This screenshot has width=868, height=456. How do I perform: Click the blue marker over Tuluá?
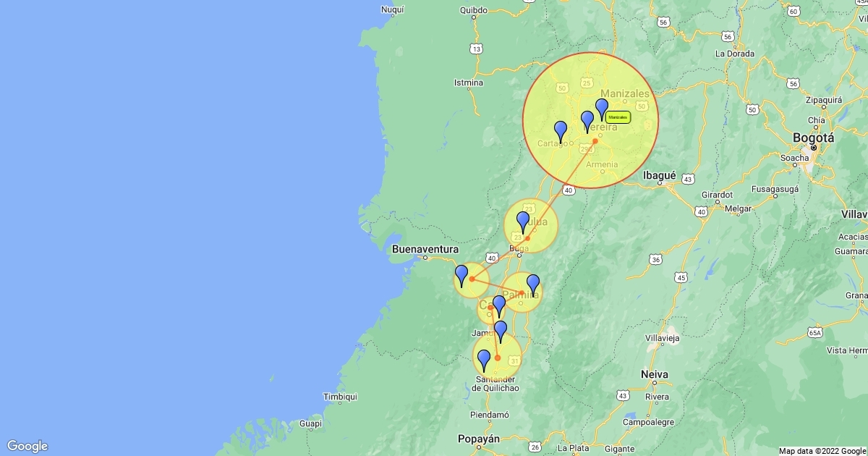[x=523, y=222]
